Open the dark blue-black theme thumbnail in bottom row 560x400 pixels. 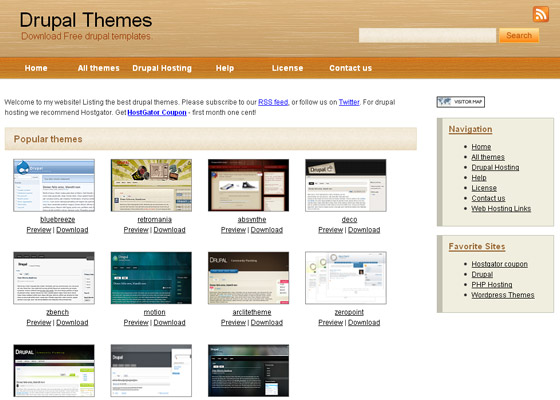[x=249, y=370]
